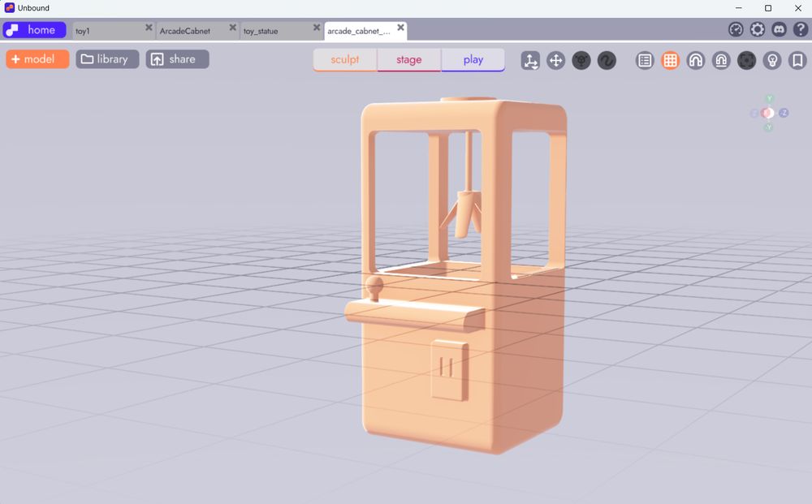812x504 pixels.
Task: Close the arcade_cabnet_... tab
Action: (x=401, y=28)
